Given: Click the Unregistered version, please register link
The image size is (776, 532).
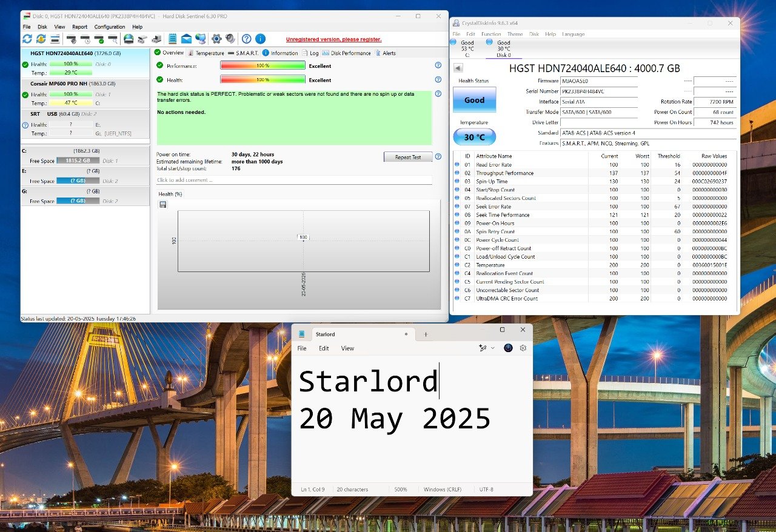Looking at the screenshot, I should (x=333, y=39).
